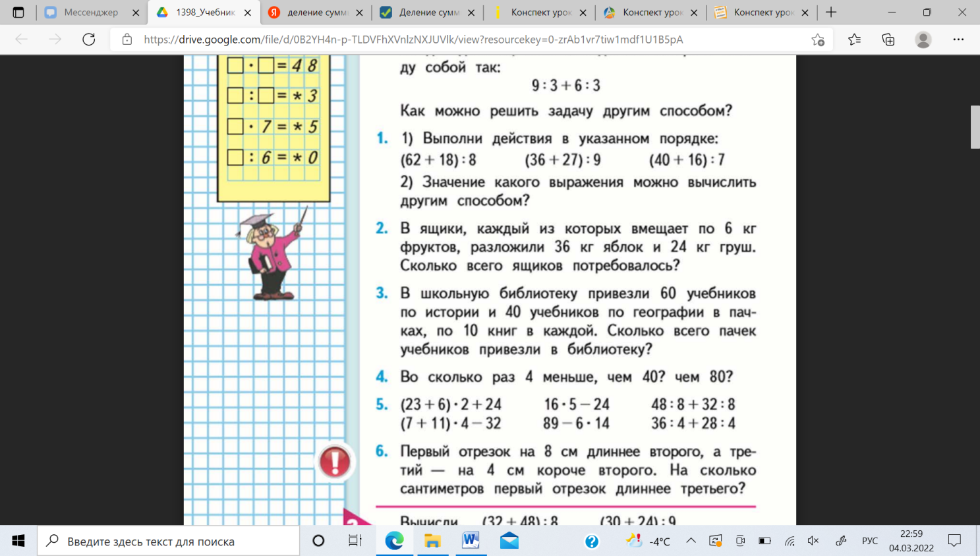Open a new browser tab
This screenshot has width=980, height=556.
click(831, 13)
